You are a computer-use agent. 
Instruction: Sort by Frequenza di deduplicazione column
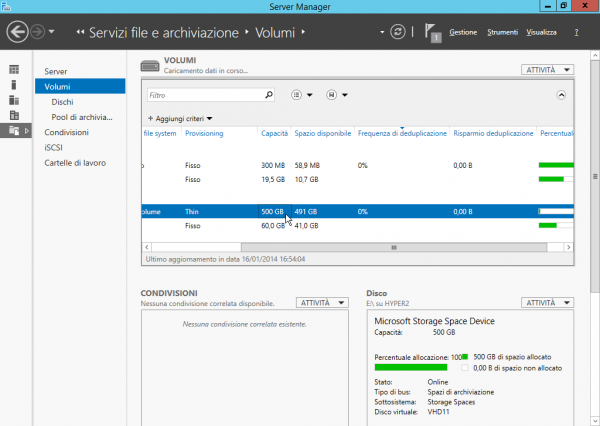click(x=402, y=133)
